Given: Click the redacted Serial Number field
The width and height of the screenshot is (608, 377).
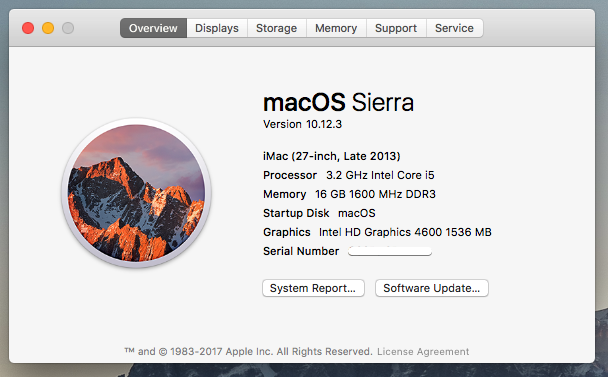Looking at the screenshot, I should coord(390,251).
